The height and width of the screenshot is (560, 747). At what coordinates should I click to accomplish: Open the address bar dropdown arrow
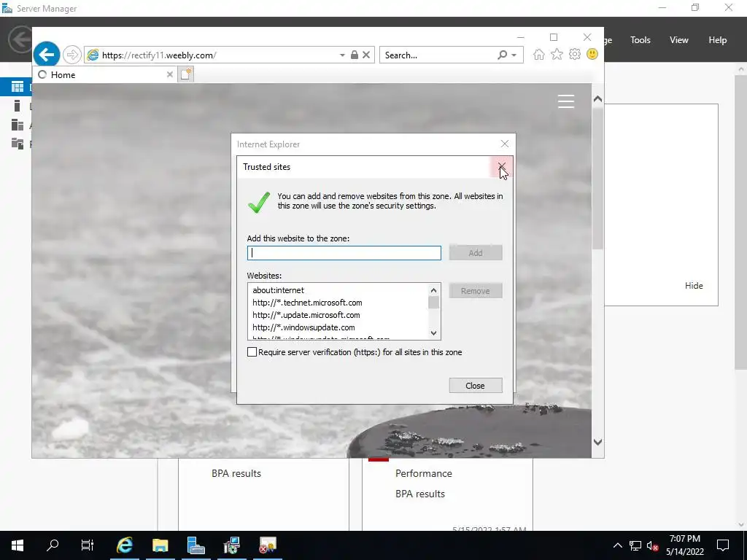(x=342, y=55)
